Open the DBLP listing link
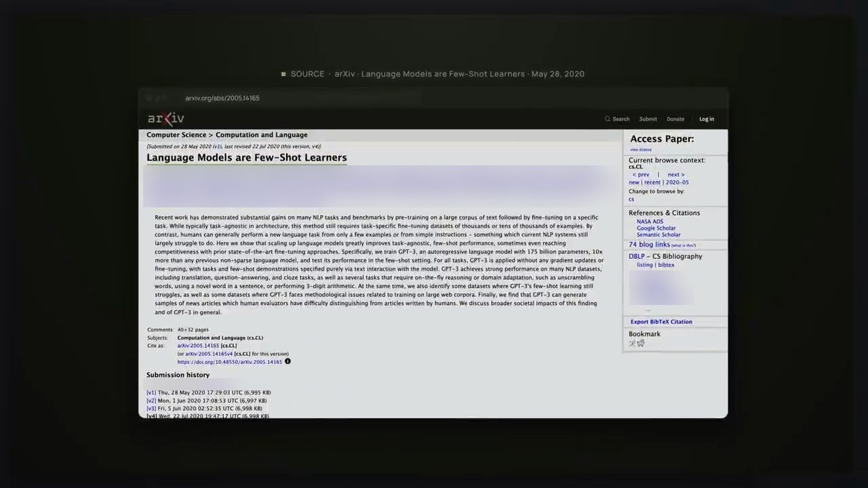Image resolution: width=868 pixels, height=488 pixels. click(645, 265)
